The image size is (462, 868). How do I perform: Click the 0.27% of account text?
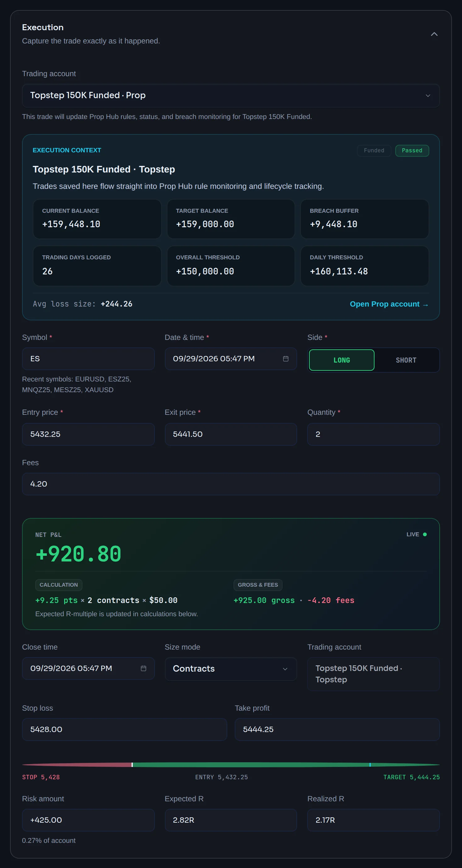point(49,840)
